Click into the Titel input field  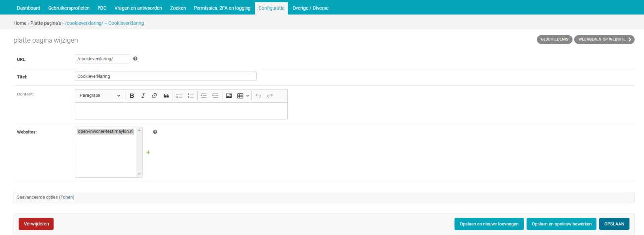tap(165, 76)
